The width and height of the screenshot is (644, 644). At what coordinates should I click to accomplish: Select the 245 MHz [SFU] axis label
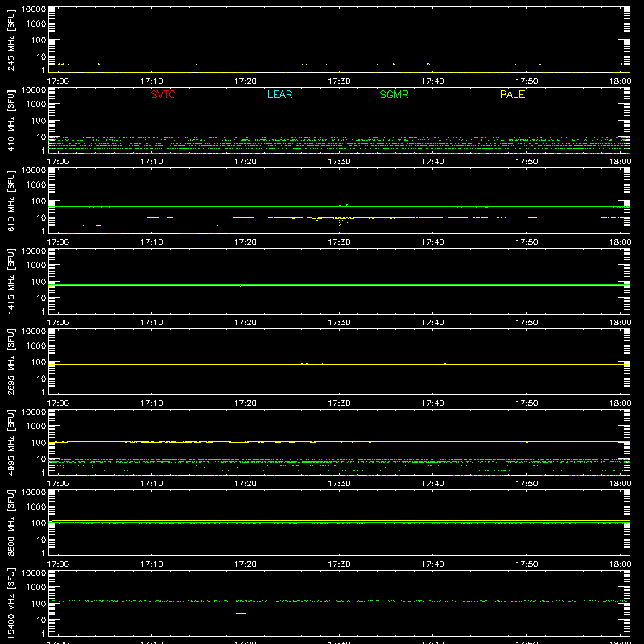pyautogui.click(x=10, y=39)
